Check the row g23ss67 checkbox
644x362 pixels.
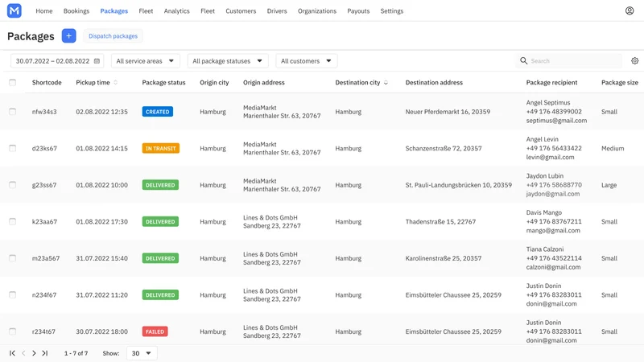pyautogui.click(x=13, y=185)
